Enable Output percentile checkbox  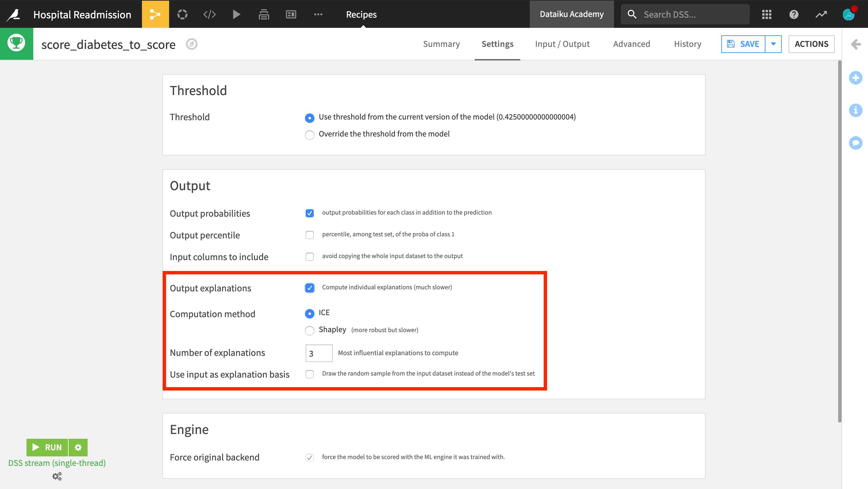pos(309,235)
